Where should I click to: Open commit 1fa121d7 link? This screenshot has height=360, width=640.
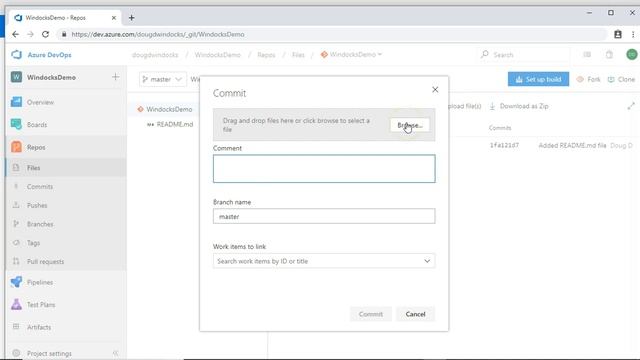(x=504, y=145)
